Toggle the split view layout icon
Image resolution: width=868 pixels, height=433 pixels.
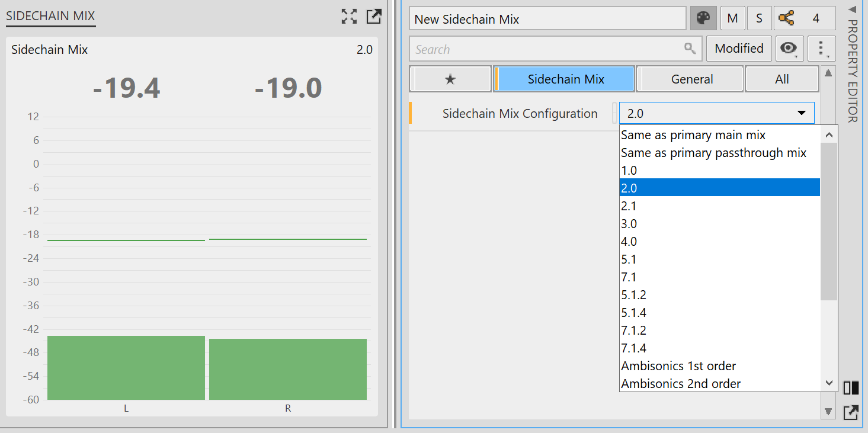[x=851, y=388]
